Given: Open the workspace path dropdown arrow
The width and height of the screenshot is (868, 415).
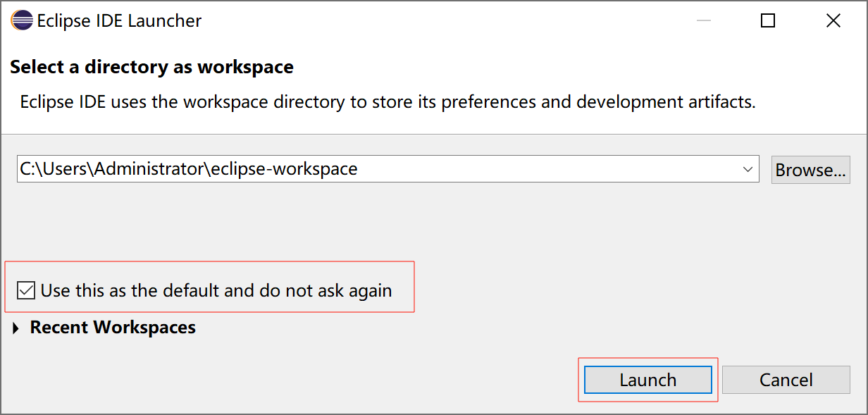Looking at the screenshot, I should click(748, 169).
